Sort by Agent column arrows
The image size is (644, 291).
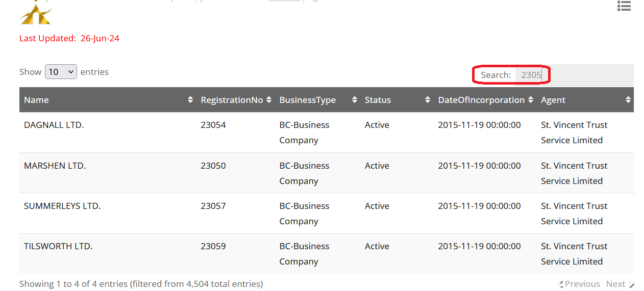coord(628,100)
